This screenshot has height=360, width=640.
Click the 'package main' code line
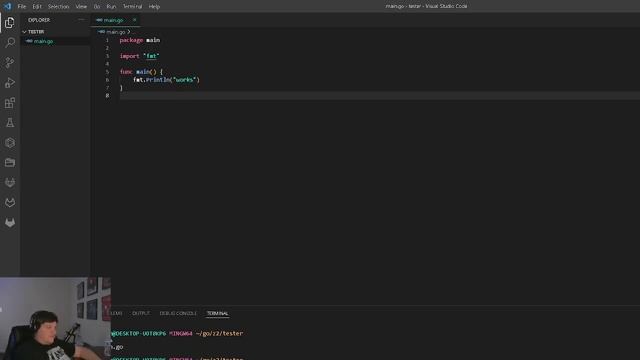point(140,40)
